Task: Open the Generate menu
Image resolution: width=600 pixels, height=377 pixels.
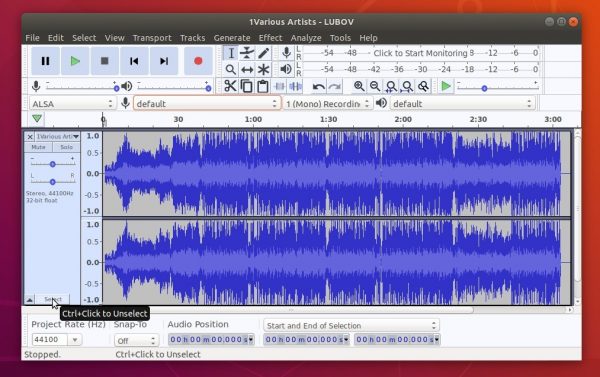Action: coord(232,38)
